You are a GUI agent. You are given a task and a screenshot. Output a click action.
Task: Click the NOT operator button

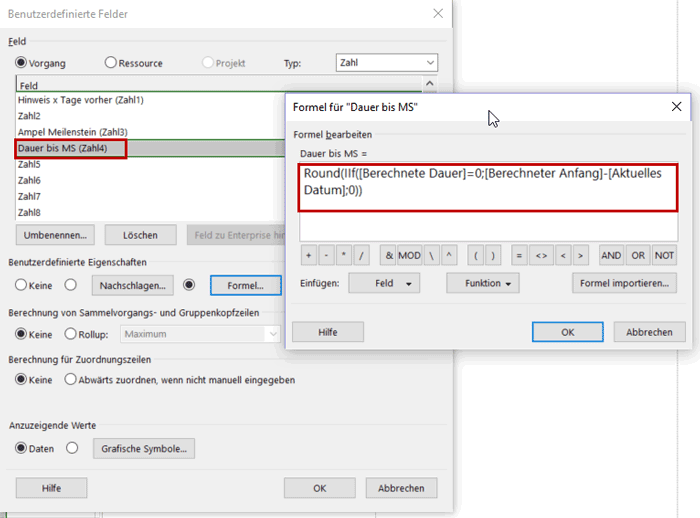coord(665,255)
